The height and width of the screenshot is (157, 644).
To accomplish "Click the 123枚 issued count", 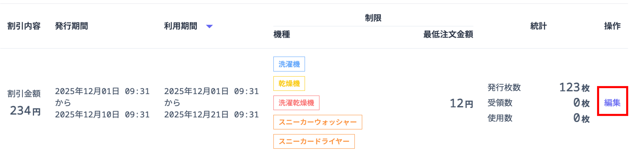I will pyautogui.click(x=574, y=87).
